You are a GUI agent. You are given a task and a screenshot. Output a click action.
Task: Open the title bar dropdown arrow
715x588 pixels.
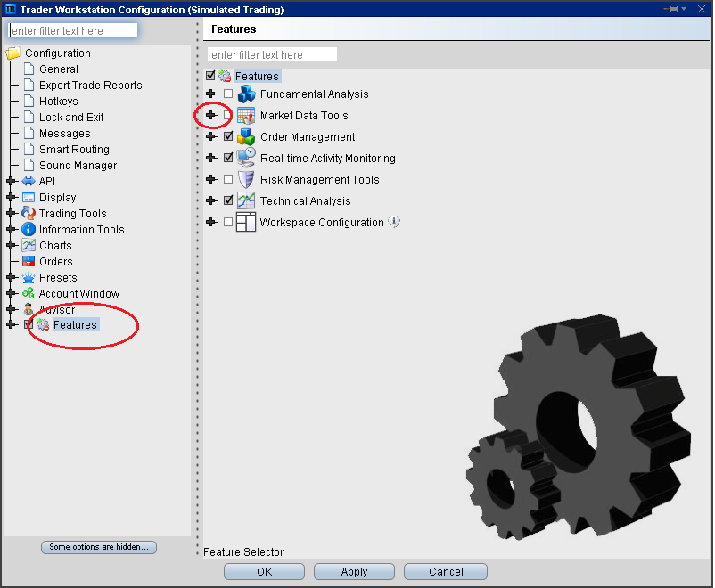pyautogui.click(x=684, y=9)
